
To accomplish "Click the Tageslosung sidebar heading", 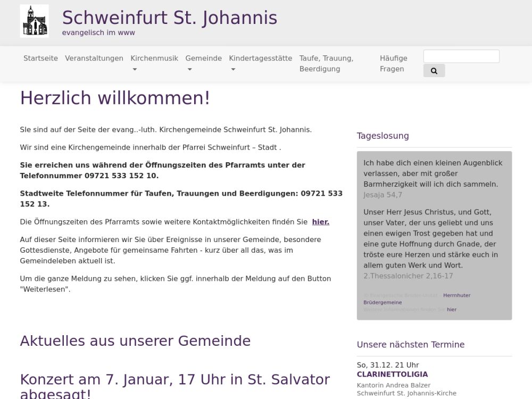I will (383, 136).
